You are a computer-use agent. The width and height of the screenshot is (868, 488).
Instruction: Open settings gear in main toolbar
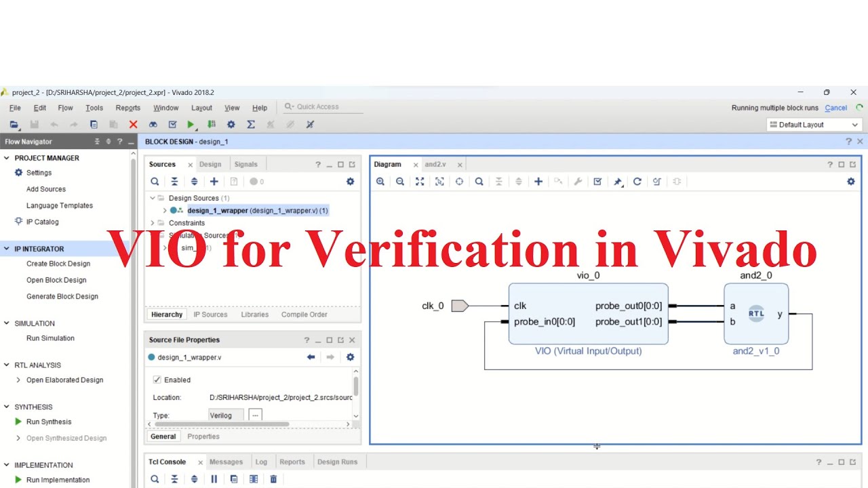[x=231, y=125]
